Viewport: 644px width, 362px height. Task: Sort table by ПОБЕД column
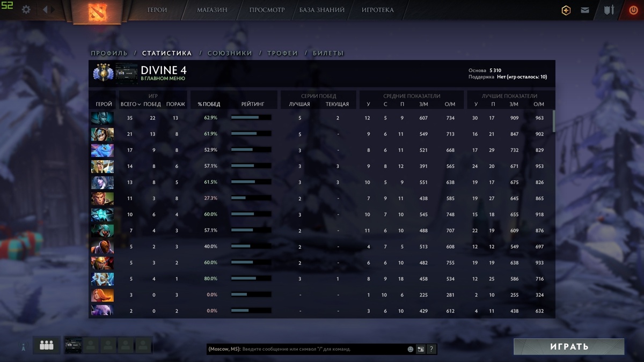pos(152,104)
